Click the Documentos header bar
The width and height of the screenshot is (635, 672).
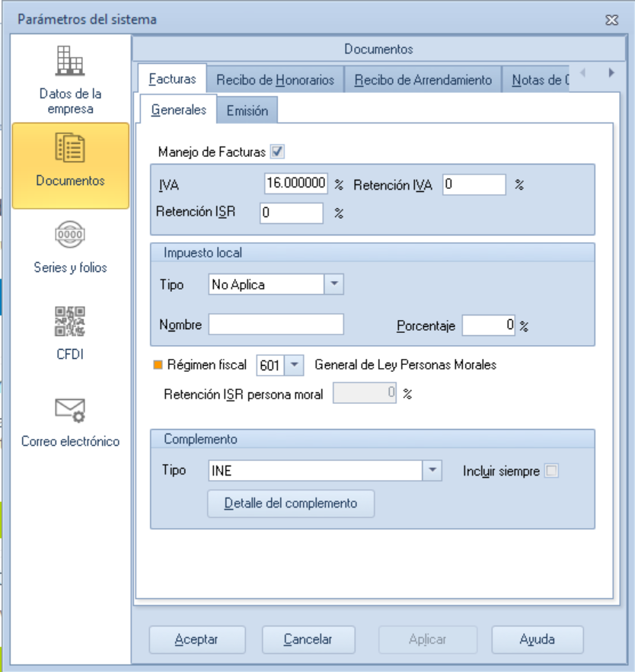tap(379, 49)
